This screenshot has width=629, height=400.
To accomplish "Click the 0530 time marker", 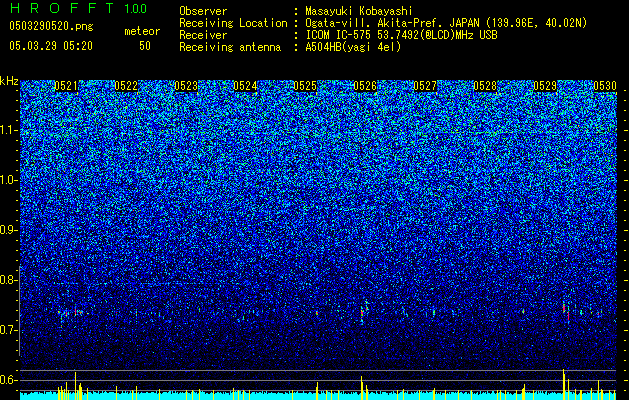I will point(605,86).
